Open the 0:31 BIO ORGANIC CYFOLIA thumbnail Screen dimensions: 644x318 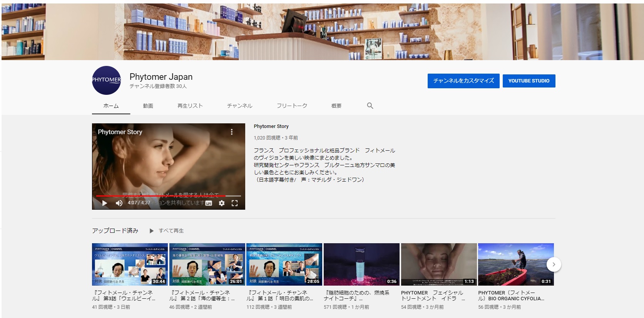click(516, 264)
